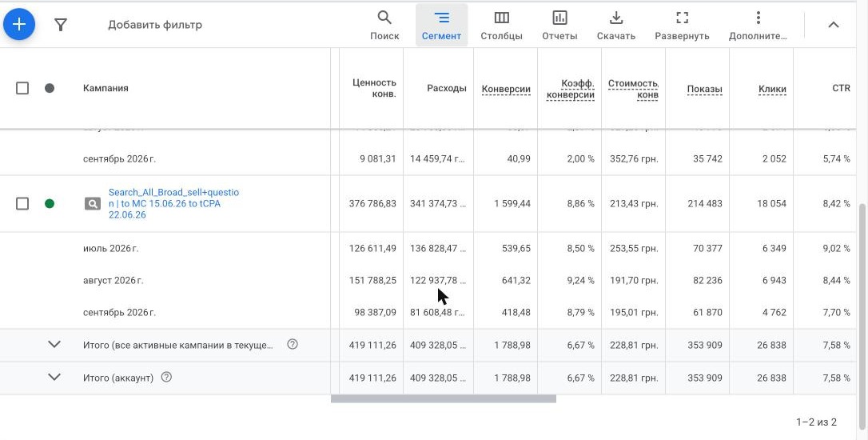
Task: Click the 214 483 impressions cell
Action: [705, 203]
